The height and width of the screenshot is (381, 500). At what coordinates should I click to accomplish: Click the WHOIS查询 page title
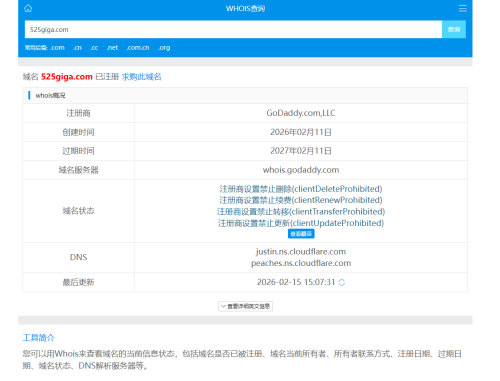pyautogui.click(x=245, y=9)
